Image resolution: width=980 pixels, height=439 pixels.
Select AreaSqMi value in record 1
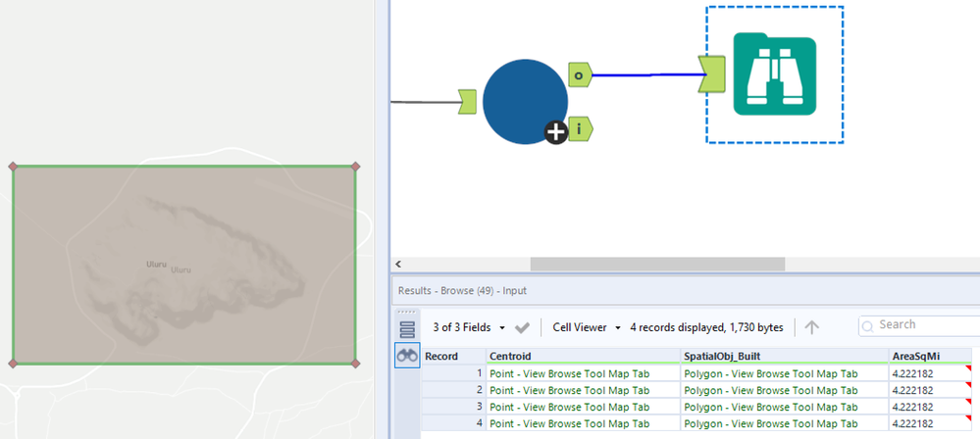pyautogui.click(x=930, y=373)
